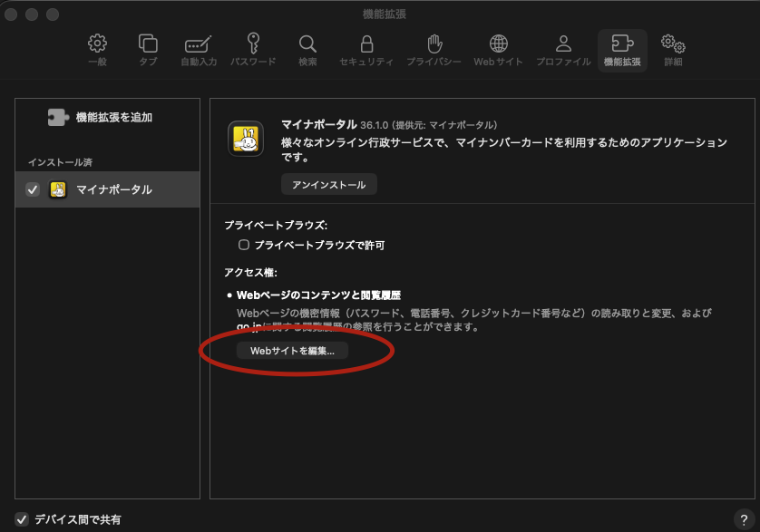Open the 自動入力 (AutoFill) settings pane
This screenshot has width=760, height=532.
[199, 51]
